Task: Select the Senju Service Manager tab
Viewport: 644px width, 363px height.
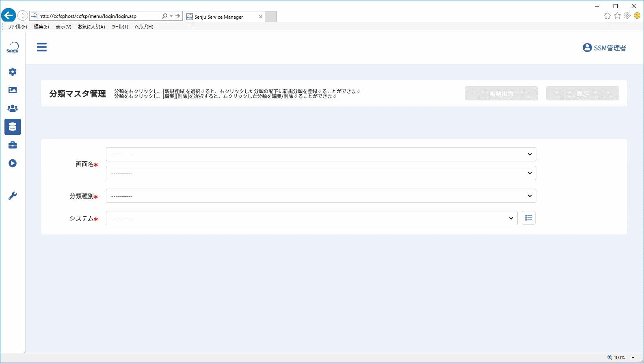Action: [224, 17]
